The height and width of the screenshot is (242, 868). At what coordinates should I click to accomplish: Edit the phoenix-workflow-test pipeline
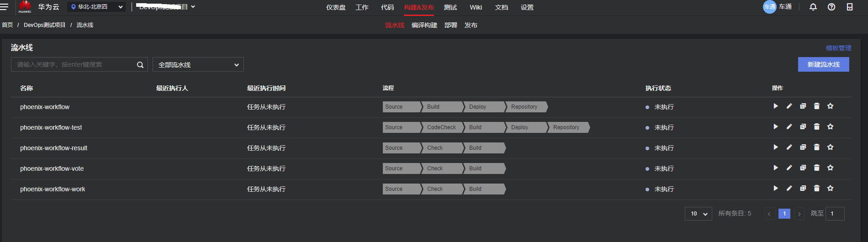point(789,126)
